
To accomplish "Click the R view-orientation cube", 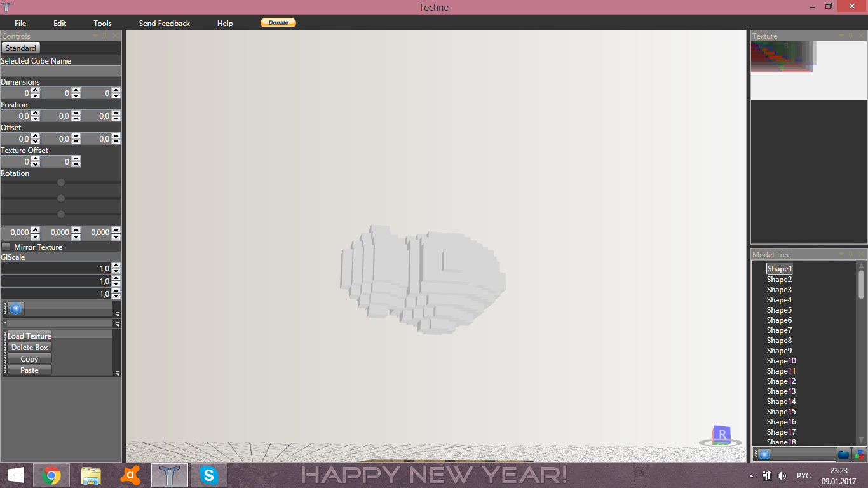I will (x=721, y=435).
